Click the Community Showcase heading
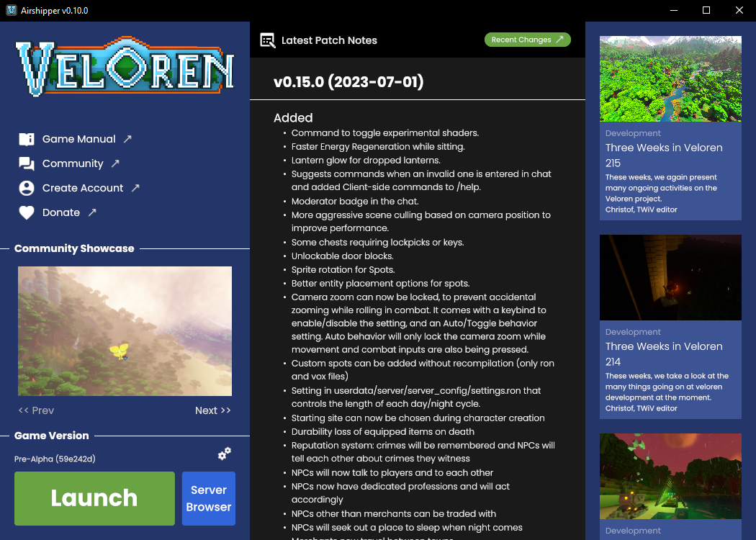756x540 pixels. (x=74, y=248)
